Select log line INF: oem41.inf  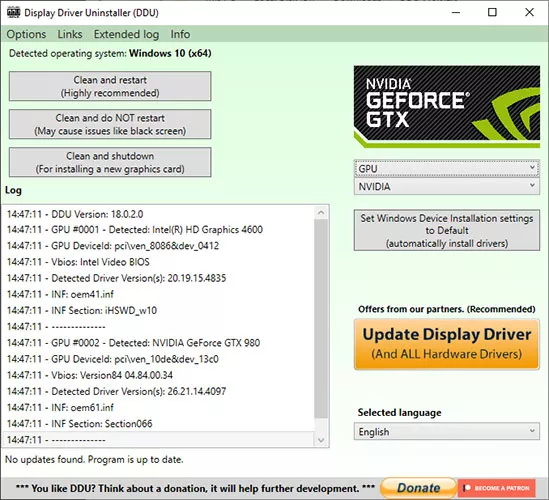60,294
